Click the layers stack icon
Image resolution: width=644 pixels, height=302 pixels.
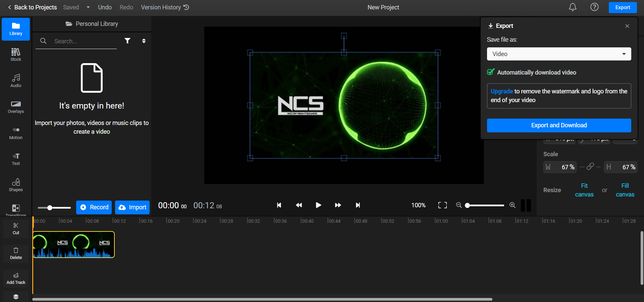[16, 297]
